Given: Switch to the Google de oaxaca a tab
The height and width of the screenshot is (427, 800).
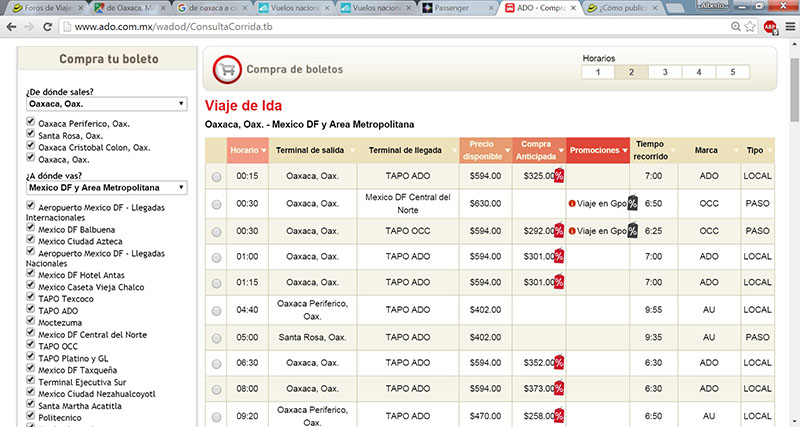Looking at the screenshot, I should pos(213,8).
